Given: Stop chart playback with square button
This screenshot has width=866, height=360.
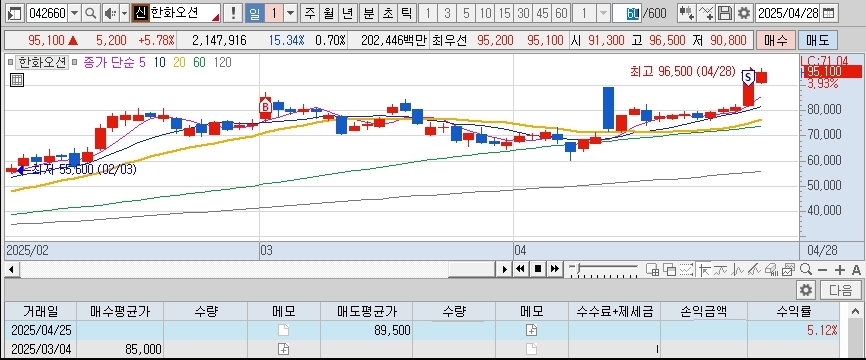Looking at the screenshot, I should click(x=538, y=269).
